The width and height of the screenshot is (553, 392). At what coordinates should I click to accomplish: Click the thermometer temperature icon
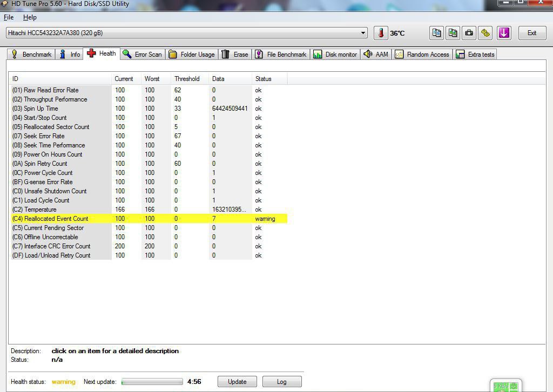click(x=381, y=33)
